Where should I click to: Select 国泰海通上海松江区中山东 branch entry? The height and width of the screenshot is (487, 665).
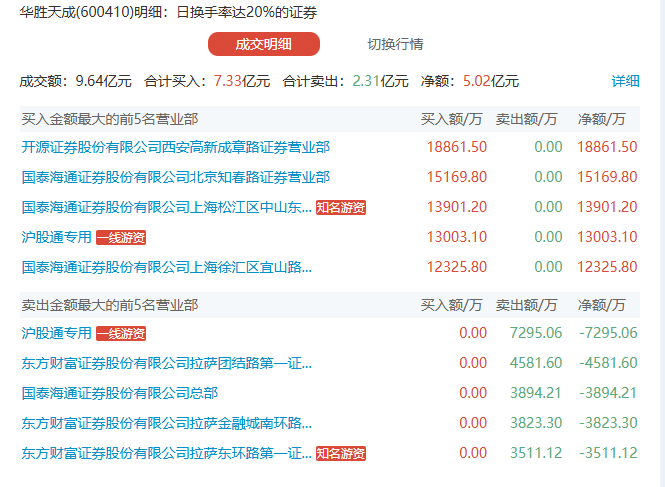click(x=166, y=207)
